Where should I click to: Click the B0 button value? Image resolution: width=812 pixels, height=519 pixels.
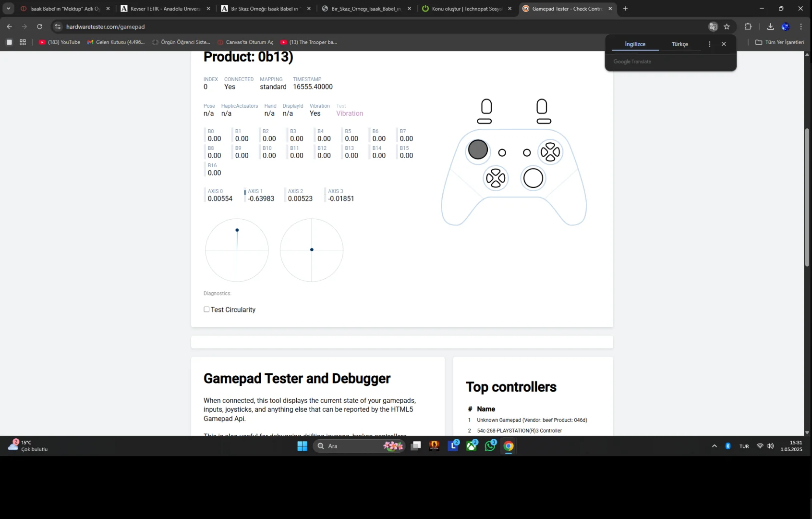click(x=214, y=138)
